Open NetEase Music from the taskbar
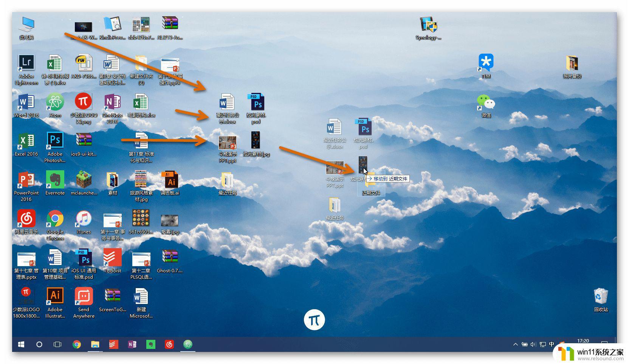The image size is (629, 364). (x=169, y=344)
